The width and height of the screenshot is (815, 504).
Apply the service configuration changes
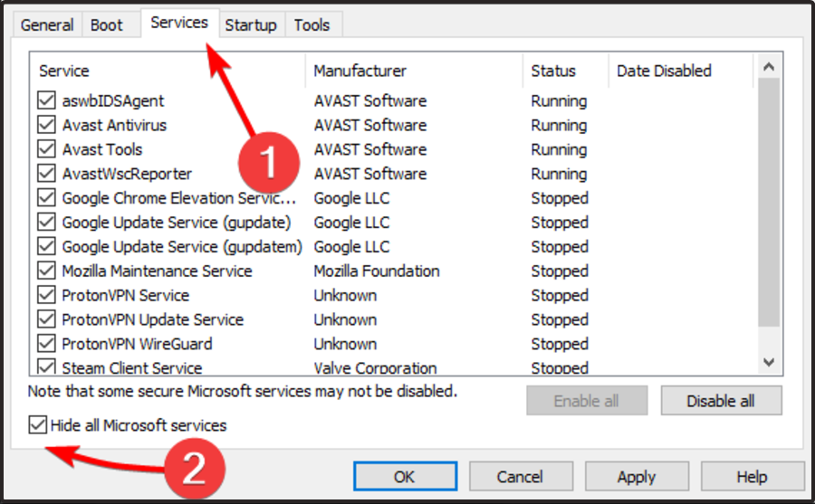pos(636,477)
